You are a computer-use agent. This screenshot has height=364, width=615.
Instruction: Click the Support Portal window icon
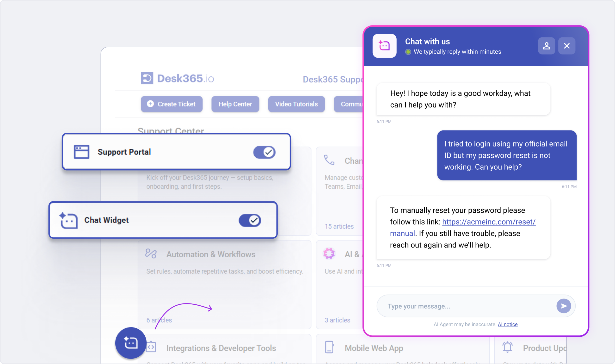82,152
